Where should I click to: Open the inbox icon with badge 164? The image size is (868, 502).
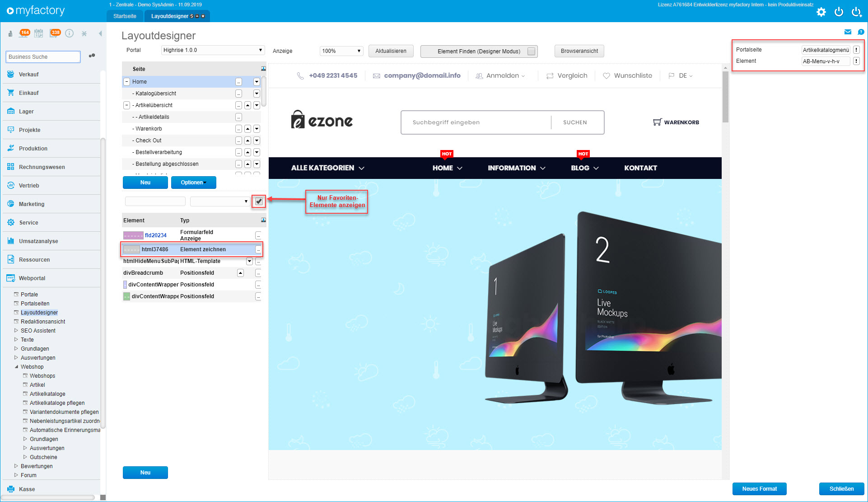tap(24, 33)
